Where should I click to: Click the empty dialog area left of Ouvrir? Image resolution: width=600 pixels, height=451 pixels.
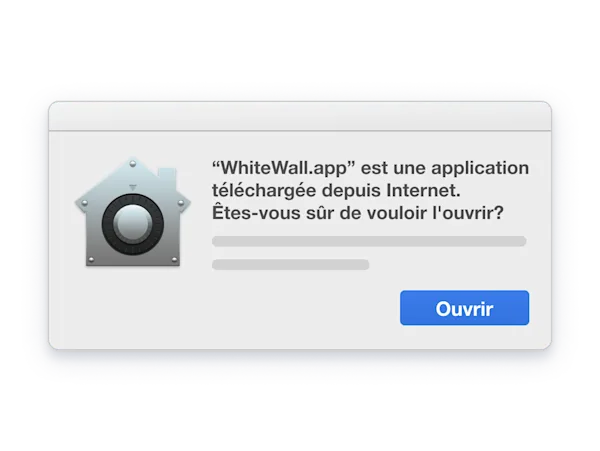click(x=226, y=308)
